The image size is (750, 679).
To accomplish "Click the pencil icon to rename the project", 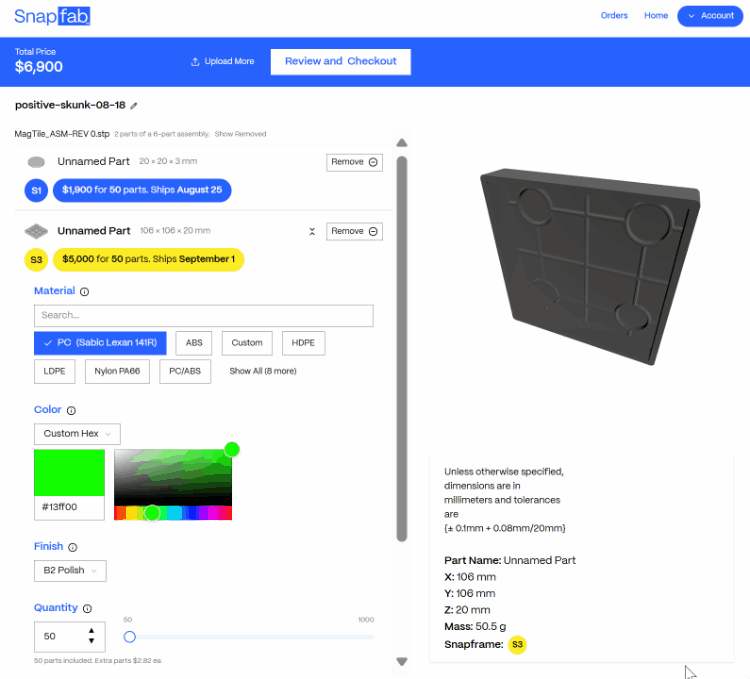I will point(134,106).
